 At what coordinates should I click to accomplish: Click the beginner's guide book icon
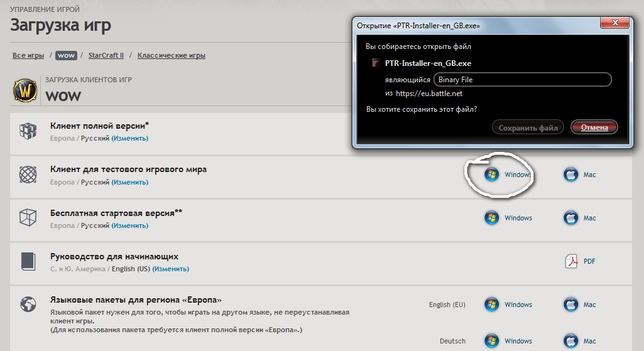(x=28, y=261)
